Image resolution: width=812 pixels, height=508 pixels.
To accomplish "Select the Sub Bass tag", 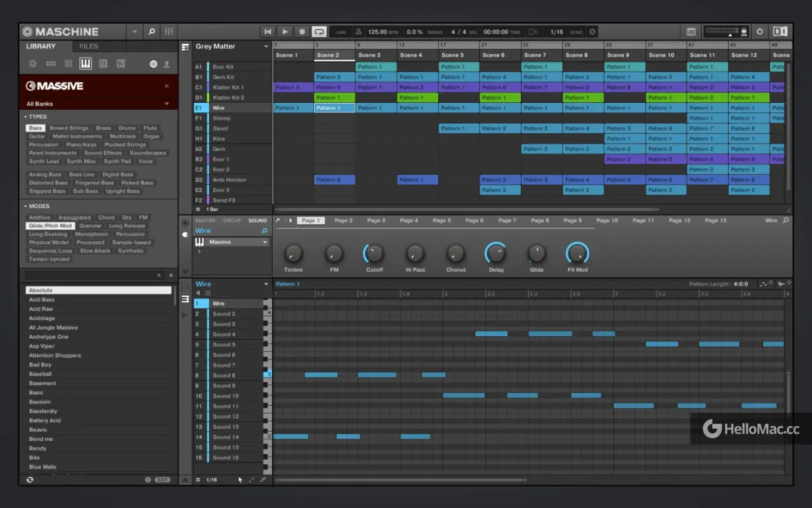I will (x=85, y=191).
